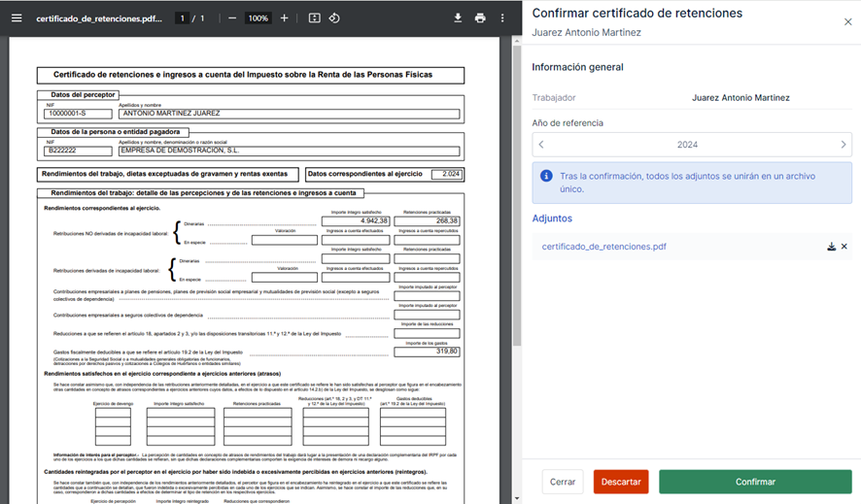Download attachment certificado_de_retenciones.pdf
Screen dimensions: 861x504
coord(831,247)
